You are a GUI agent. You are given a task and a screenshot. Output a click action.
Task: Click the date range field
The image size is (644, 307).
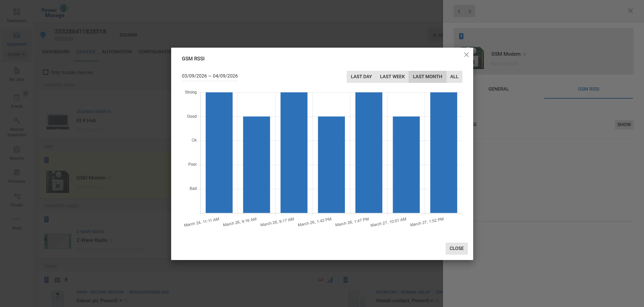coord(210,76)
